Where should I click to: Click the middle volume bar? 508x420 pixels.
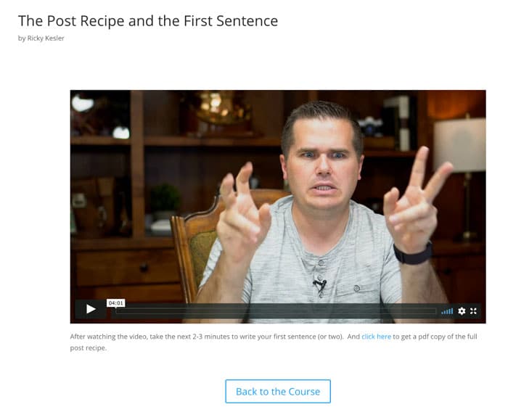tap(447, 312)
